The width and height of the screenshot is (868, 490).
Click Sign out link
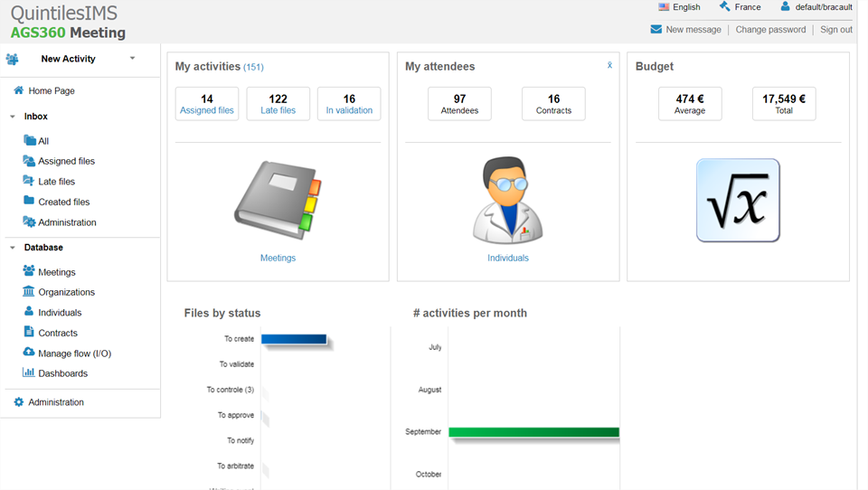(835, 30)
